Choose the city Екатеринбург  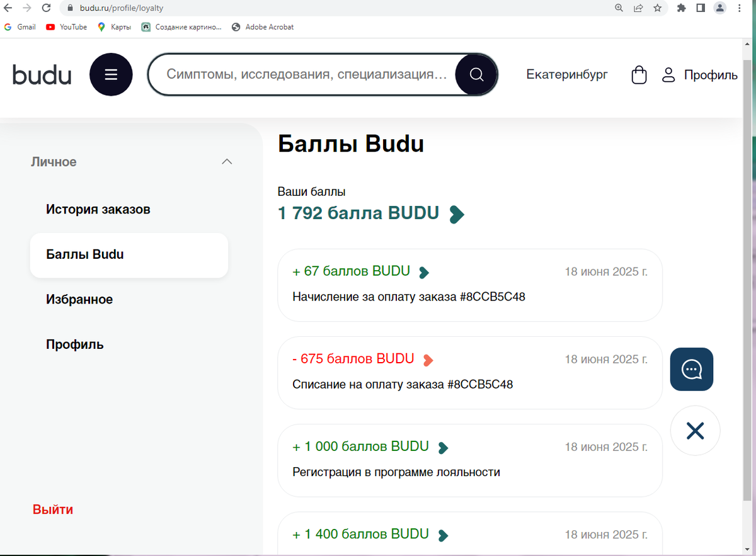pyautogui.click(x=566, y=74)
